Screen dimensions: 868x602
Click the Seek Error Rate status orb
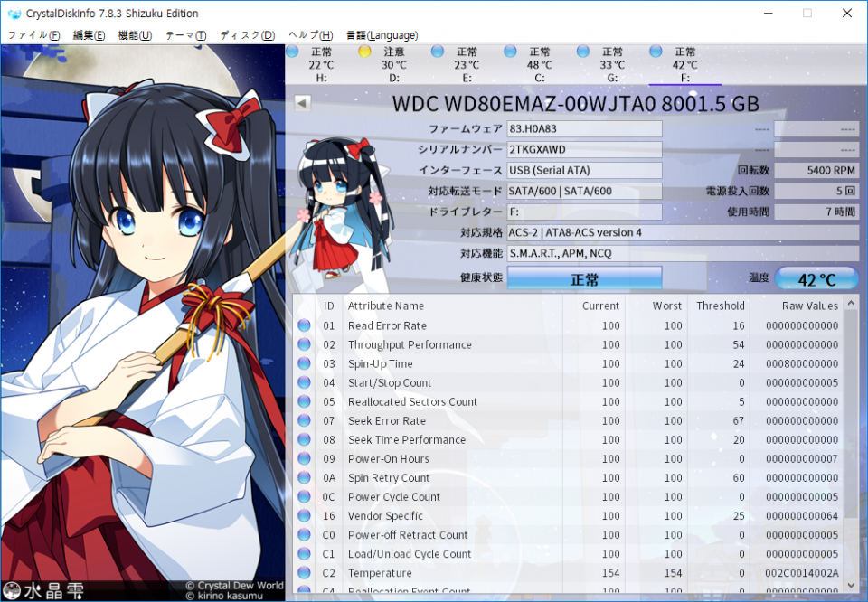pos(304,420)
